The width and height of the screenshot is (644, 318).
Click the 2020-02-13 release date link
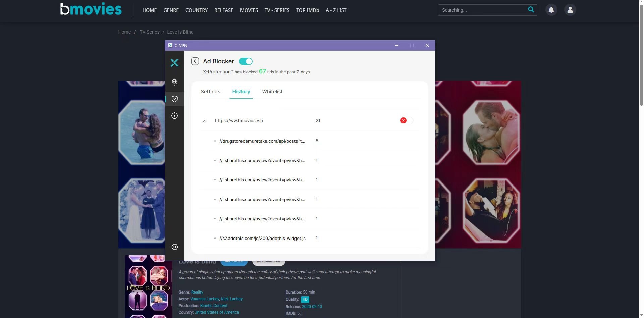[x=312, y=307]
